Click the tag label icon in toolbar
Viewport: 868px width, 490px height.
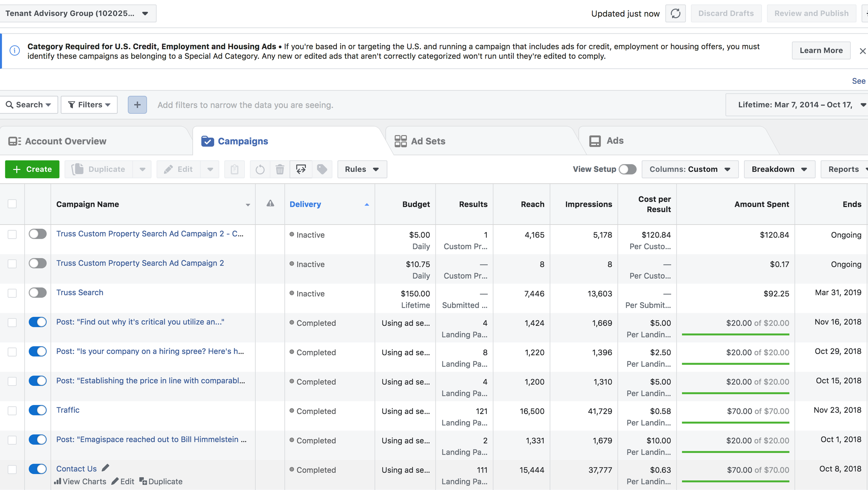click(x=322, y=169)
